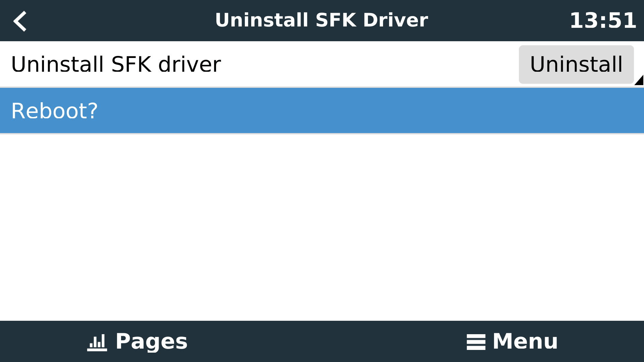
Task: Click the black corner triangle indicator
Action: [x=639, y=81]
